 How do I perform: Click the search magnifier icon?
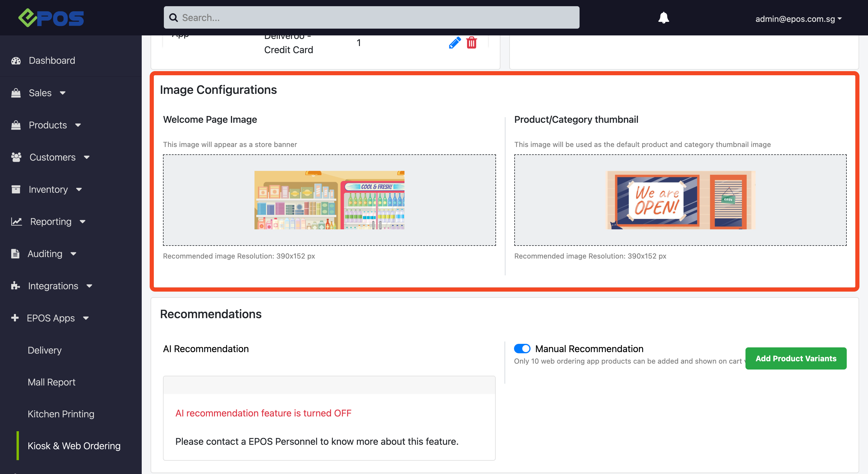(x=173, y=17)
